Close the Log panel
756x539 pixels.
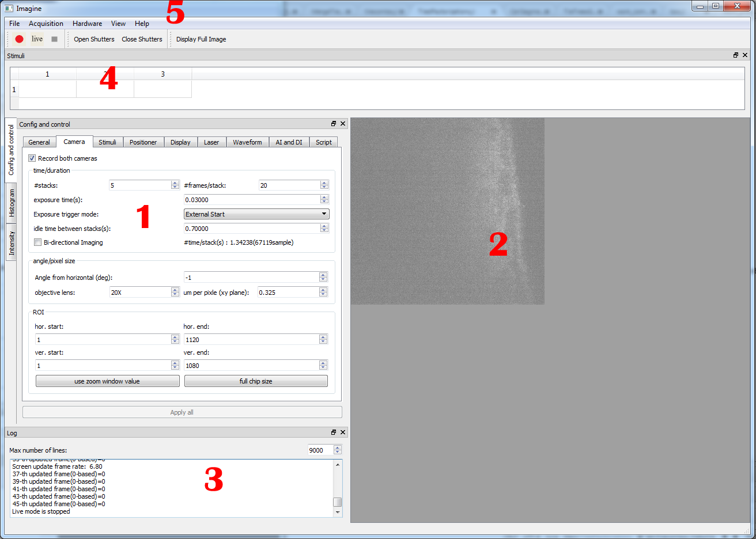(x=343, y=432)
